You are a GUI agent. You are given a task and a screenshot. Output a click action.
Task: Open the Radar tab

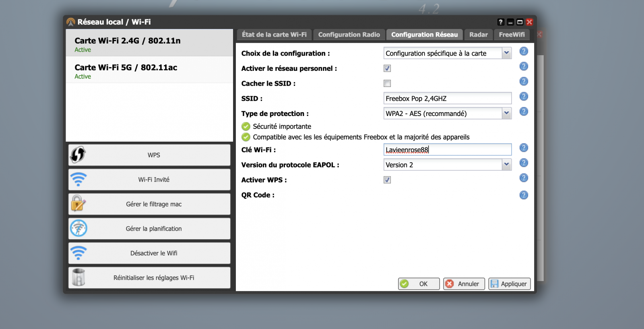pyautogui.click(x=478, y=35)
